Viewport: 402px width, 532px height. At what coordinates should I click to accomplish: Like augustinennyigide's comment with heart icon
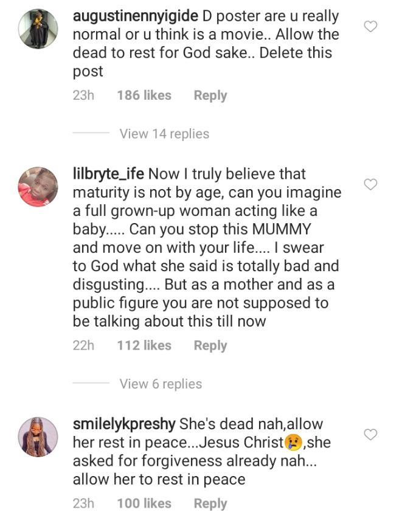(x=370, y=26)
